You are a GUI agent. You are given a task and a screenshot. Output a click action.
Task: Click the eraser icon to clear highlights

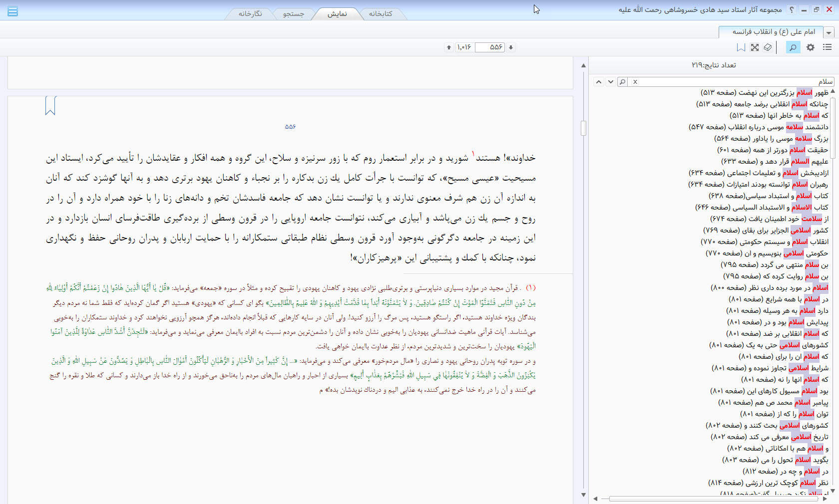[x=768, y=47]
